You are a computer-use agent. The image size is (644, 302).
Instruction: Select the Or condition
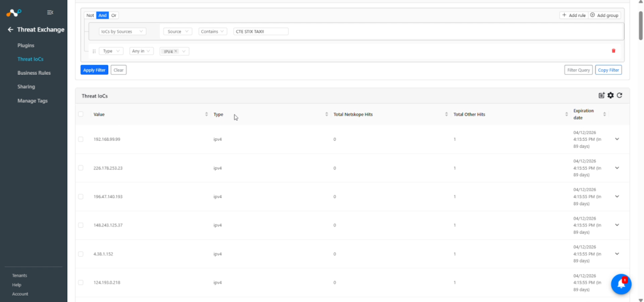[x=114, y=15]
